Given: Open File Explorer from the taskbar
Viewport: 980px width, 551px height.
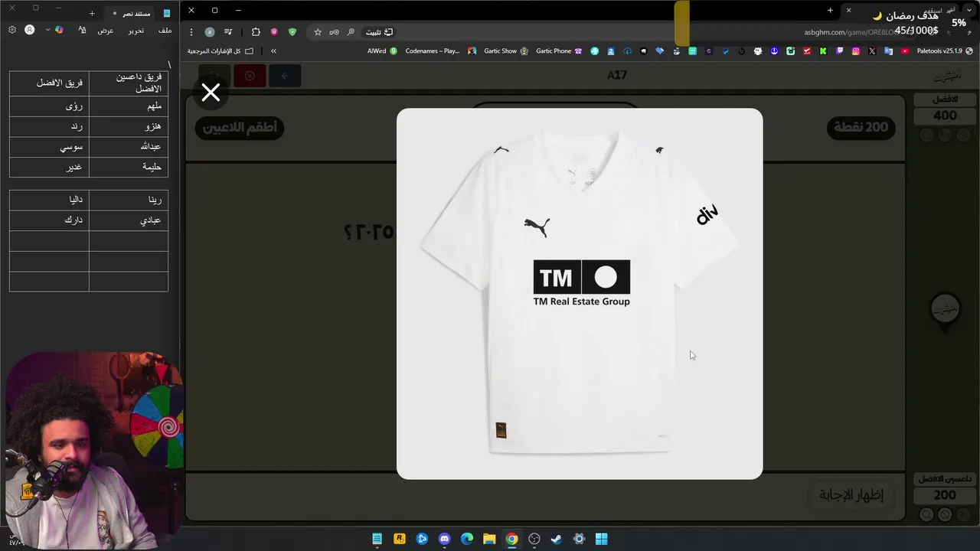Looking at the screenshot, I should tap(489, 539).
